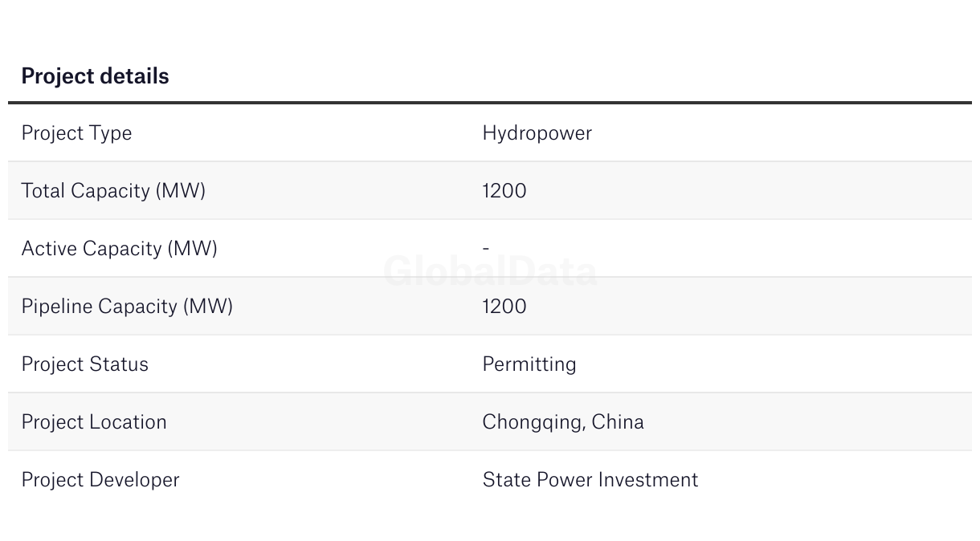Click the word Type in Project Type

point(110,134)
